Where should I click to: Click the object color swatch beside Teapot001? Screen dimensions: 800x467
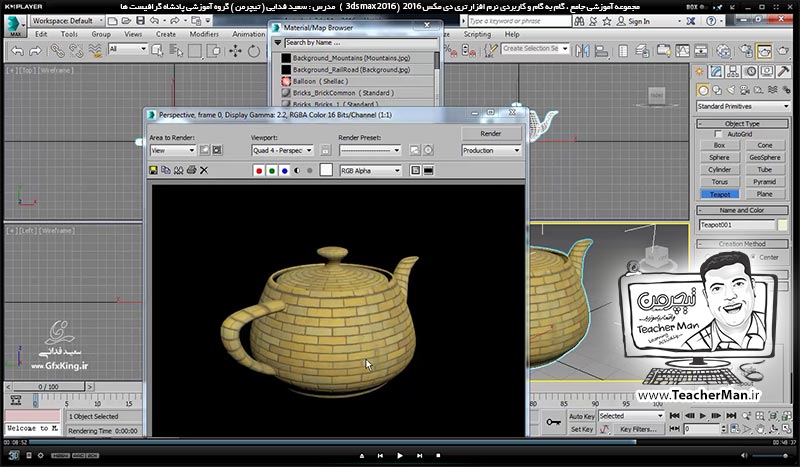tap(782, 225)
